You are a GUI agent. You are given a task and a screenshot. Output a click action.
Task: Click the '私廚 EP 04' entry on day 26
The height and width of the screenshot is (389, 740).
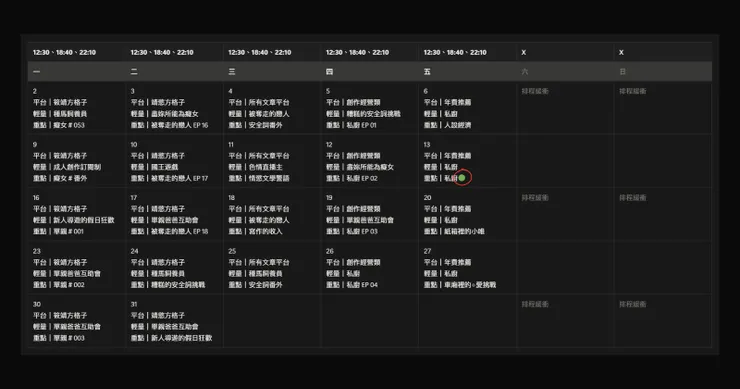[x=362, y=285]
